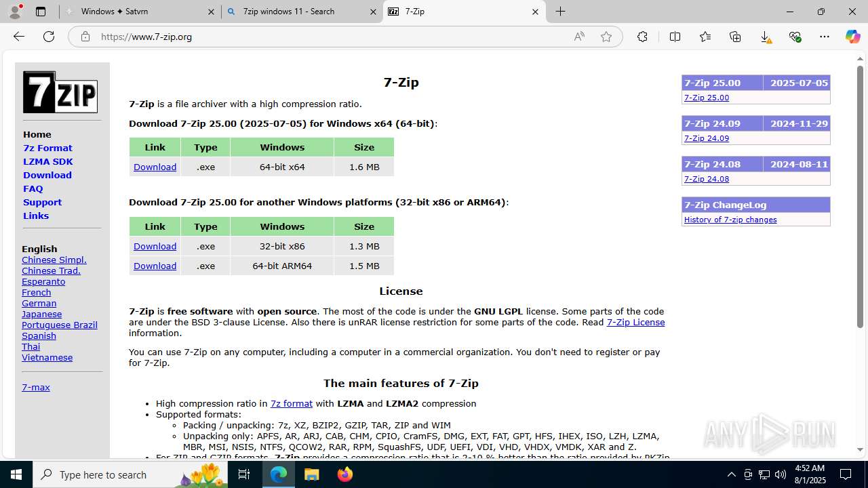The image size is (868, 488).
Task: Open Windows Start menu
Action: (x=16, y=474)
